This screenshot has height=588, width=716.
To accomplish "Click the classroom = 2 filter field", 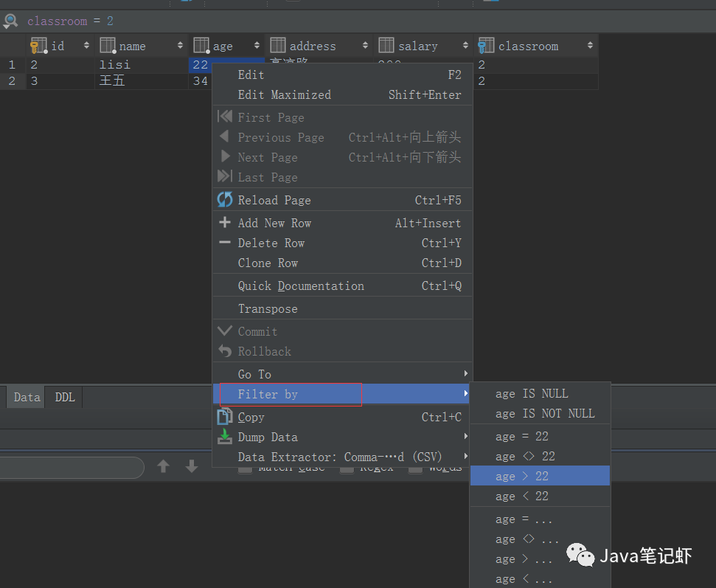I will (70, 21).
